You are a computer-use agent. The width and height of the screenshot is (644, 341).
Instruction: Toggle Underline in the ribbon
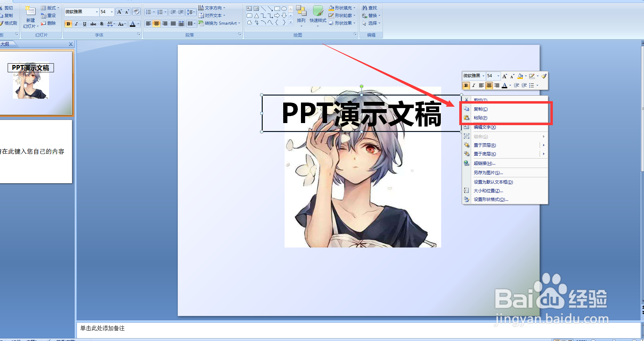click(85, 24)
